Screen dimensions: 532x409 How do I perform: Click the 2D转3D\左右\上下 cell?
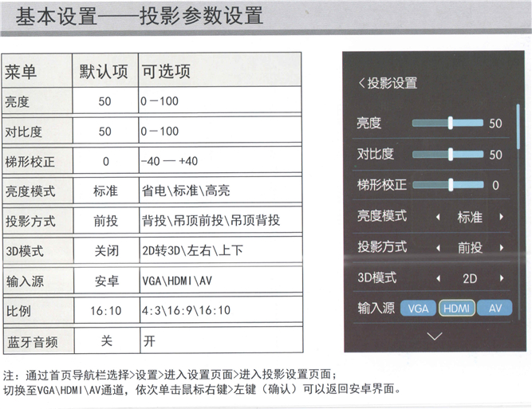(221, 250)
